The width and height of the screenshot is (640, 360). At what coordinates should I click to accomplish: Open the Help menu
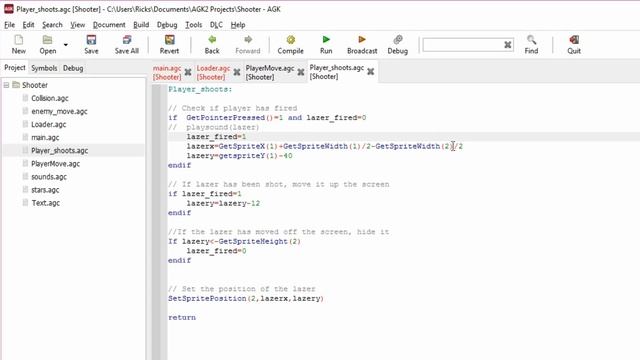point(238,25)
